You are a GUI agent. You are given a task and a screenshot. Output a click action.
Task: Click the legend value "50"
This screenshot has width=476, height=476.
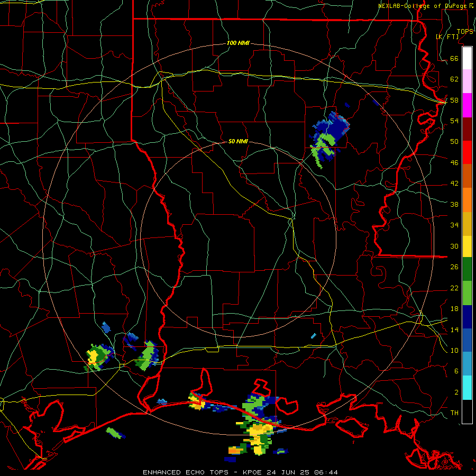(454, 142)
